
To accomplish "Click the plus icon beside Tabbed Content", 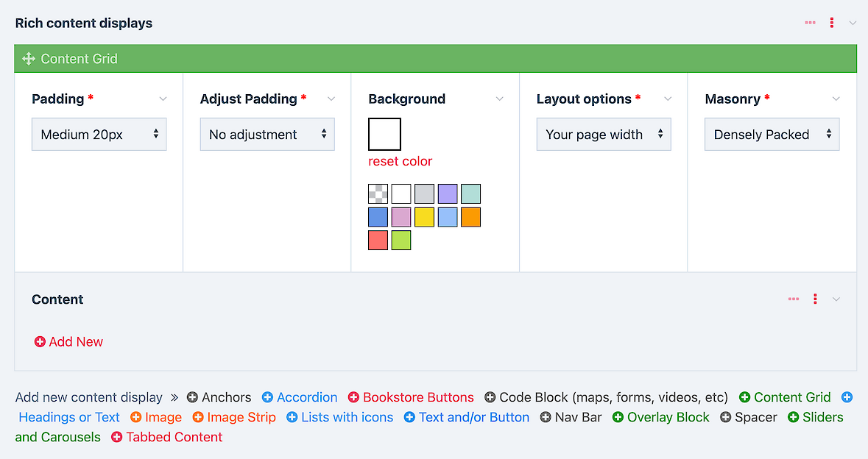I will pyautogui.click(x=117, y=437).
